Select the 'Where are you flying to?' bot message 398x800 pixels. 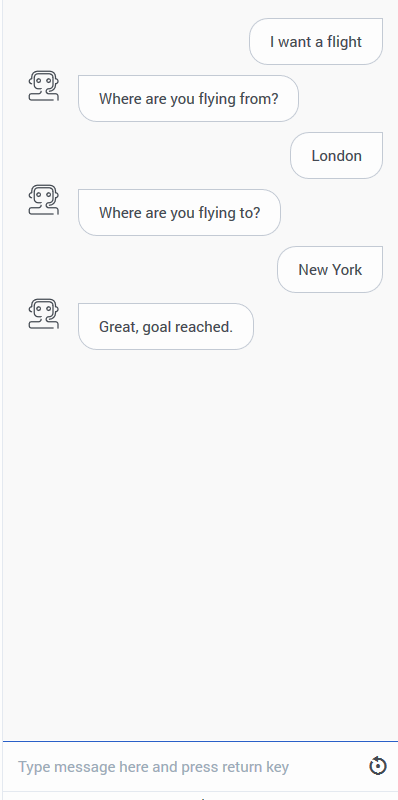coord(179,212)
